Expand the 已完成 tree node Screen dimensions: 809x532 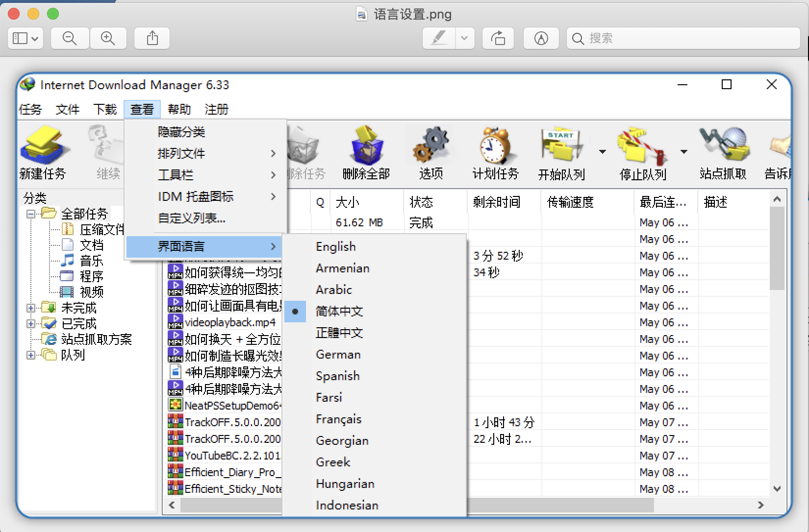point(31,323)
